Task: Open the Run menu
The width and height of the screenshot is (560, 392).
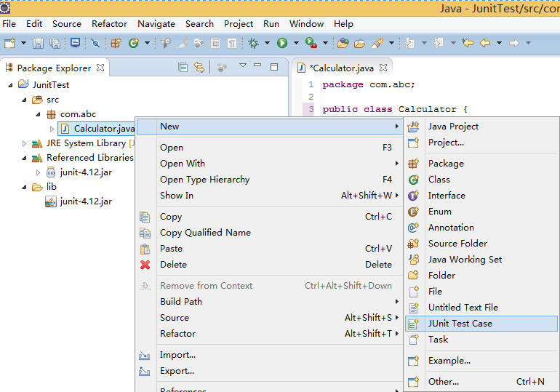Action: [271, 24]
